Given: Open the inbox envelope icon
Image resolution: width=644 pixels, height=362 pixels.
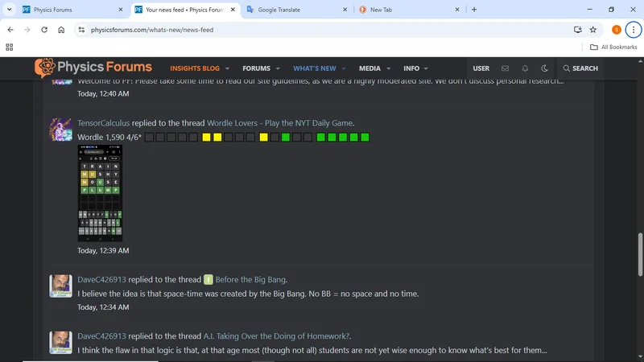Looking at the screenshot, I should pyautogui.click(x=506, y=68).
